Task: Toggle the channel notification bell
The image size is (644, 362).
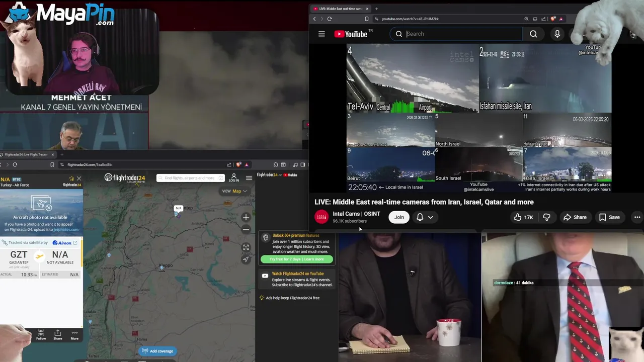Action: point(420,217)
